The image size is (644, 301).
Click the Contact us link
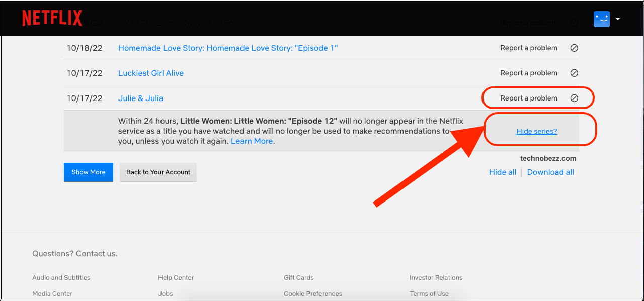click(x=97, y=254)
